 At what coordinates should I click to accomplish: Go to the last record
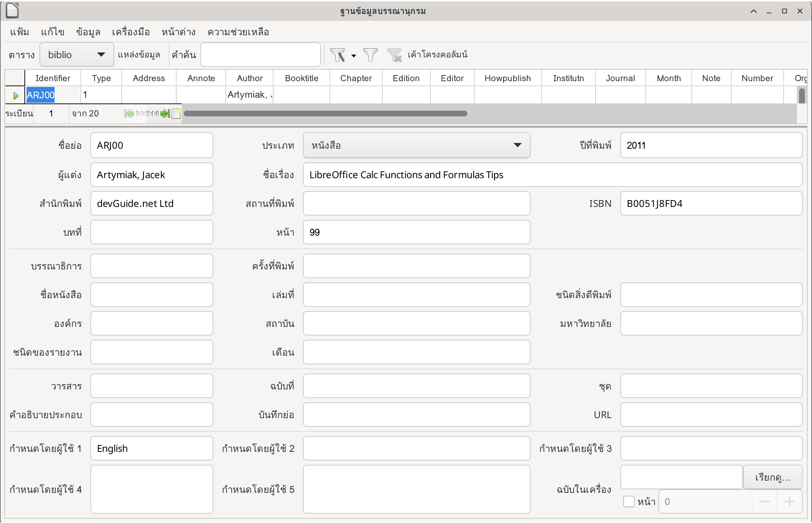(x=165, y=114)
